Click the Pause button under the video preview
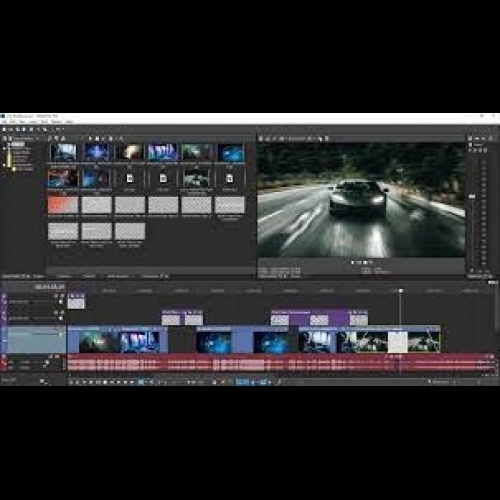500x500 pixels. 365,263
